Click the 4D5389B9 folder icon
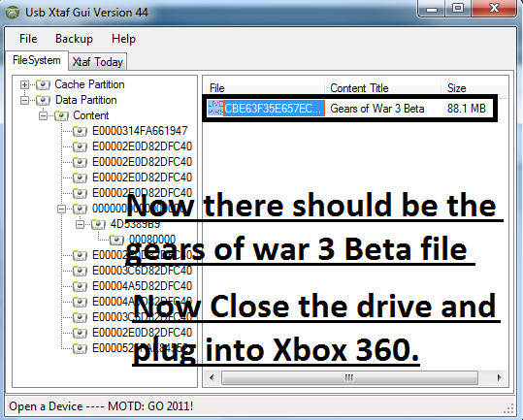 click(99, 224)
